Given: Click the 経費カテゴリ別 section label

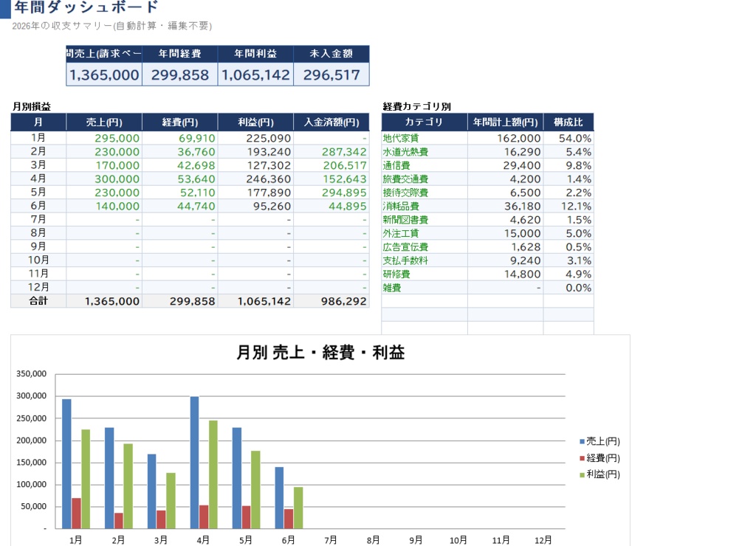Looking at the screenshot, I should click(416, 106).
